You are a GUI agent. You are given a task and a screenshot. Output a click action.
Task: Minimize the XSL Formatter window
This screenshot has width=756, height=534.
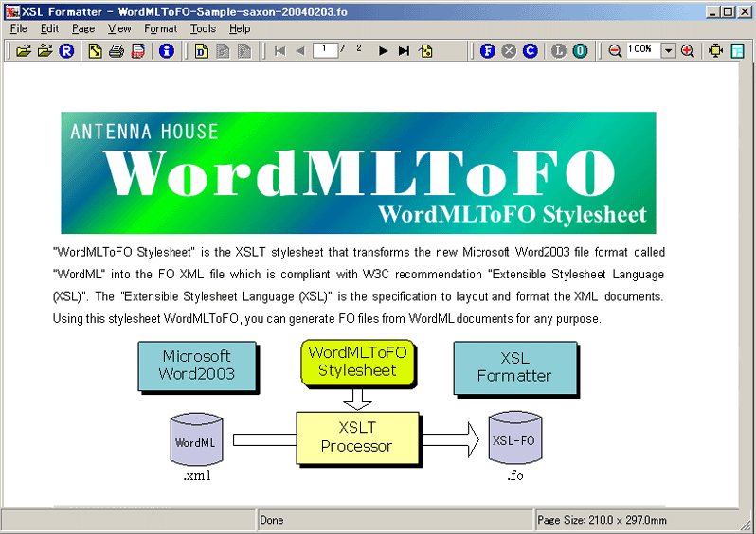[x=713, y=11]
